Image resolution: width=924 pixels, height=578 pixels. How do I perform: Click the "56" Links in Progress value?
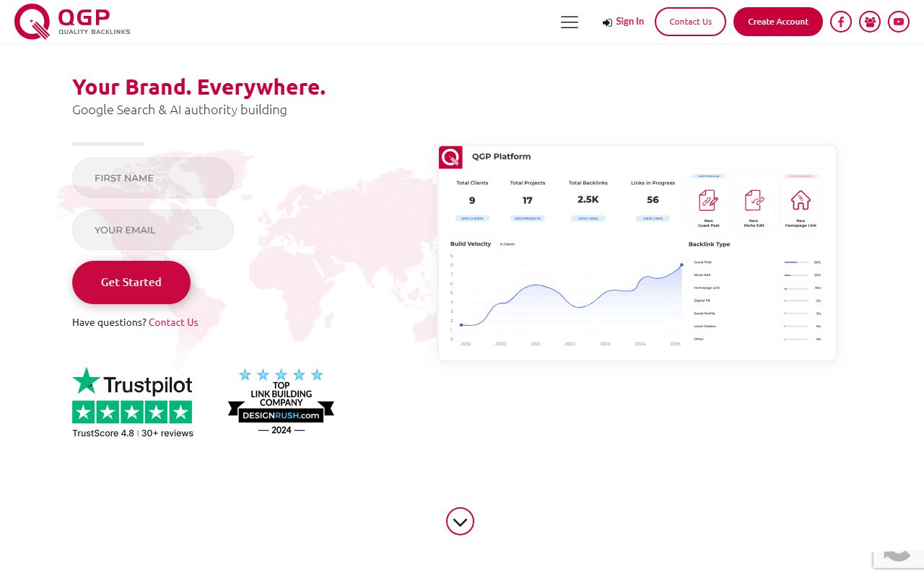point(653,199)
